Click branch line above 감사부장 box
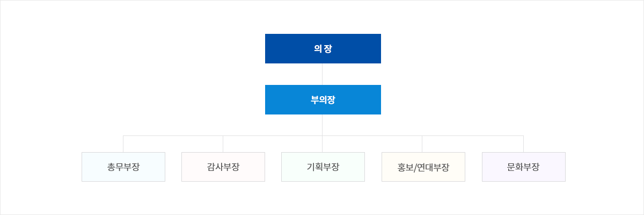The width and height of the screenshot is (644, 215). point(223,144)
